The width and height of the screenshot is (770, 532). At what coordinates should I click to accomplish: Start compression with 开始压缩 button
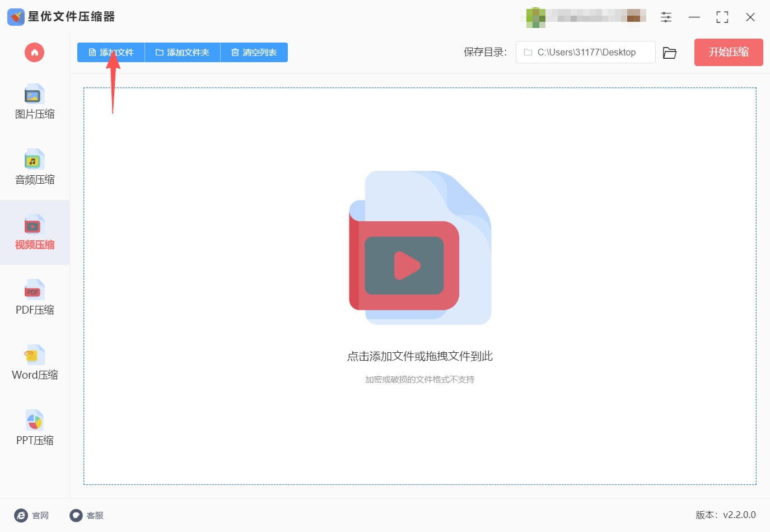pos(729,52)
